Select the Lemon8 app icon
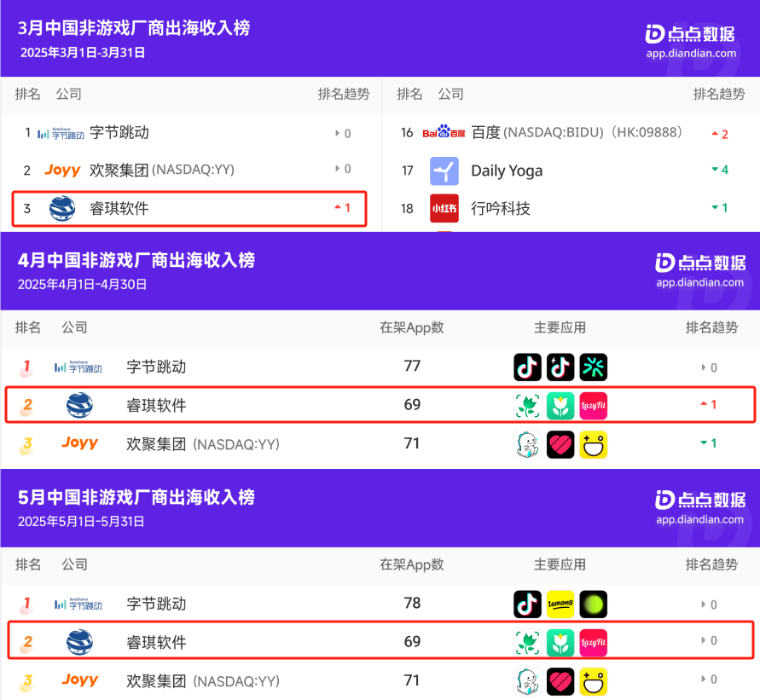 (x=560, y=604)
